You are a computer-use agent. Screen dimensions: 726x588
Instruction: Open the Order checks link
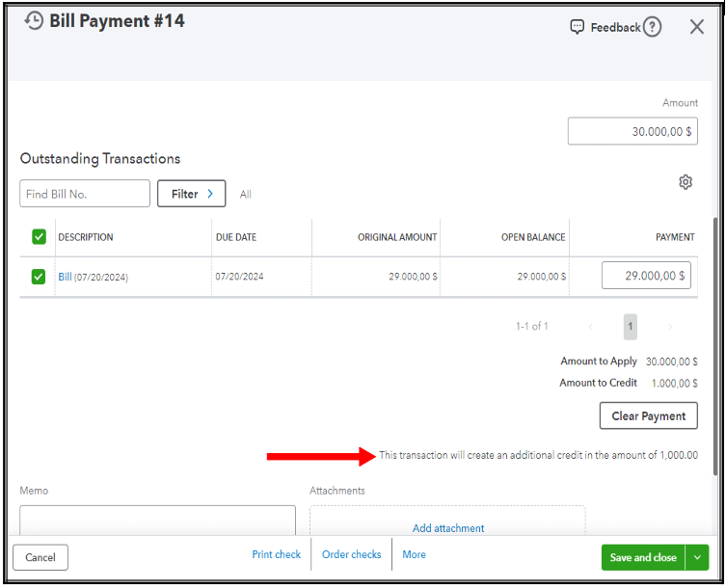coord(351,554)
